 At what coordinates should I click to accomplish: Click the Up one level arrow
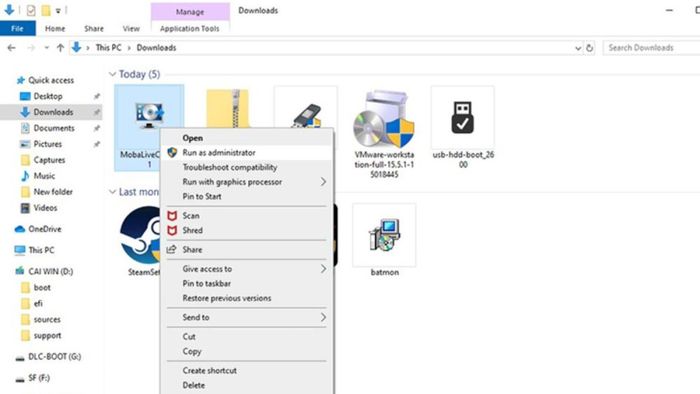[x=60, y=48]
